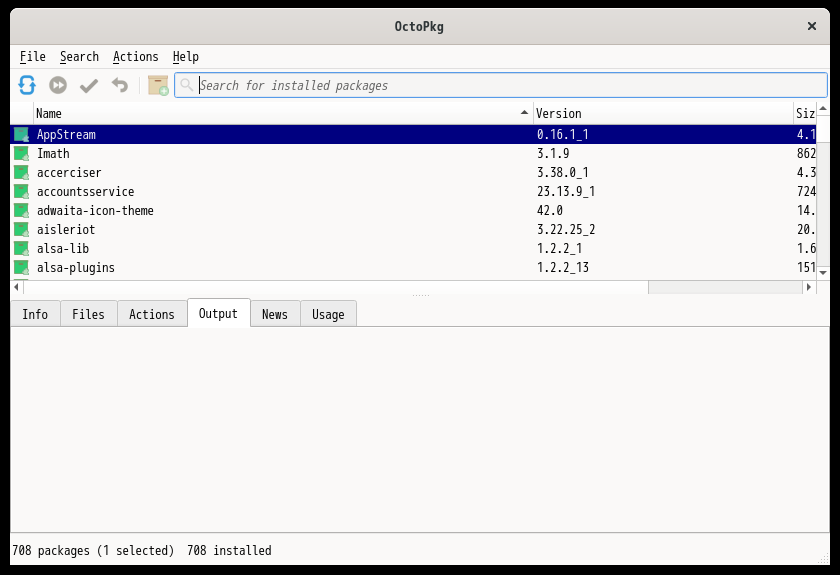Screen dimensions: 840x575
Task: Click the alsa-plugins package status icon
Action: [x=21, y=267]
